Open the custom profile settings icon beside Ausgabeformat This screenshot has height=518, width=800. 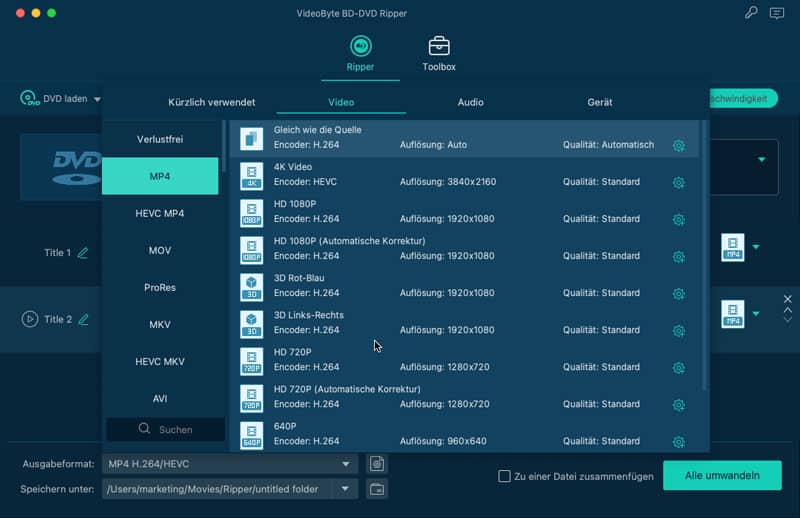377,463
